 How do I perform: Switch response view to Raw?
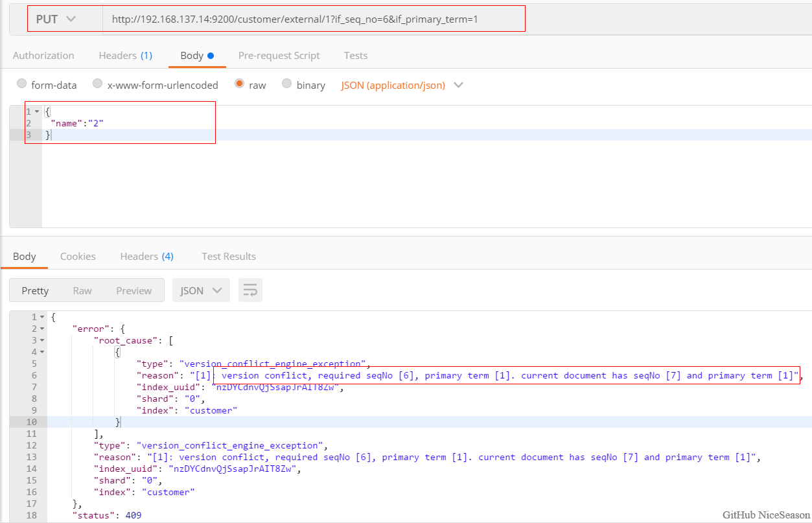82,290
